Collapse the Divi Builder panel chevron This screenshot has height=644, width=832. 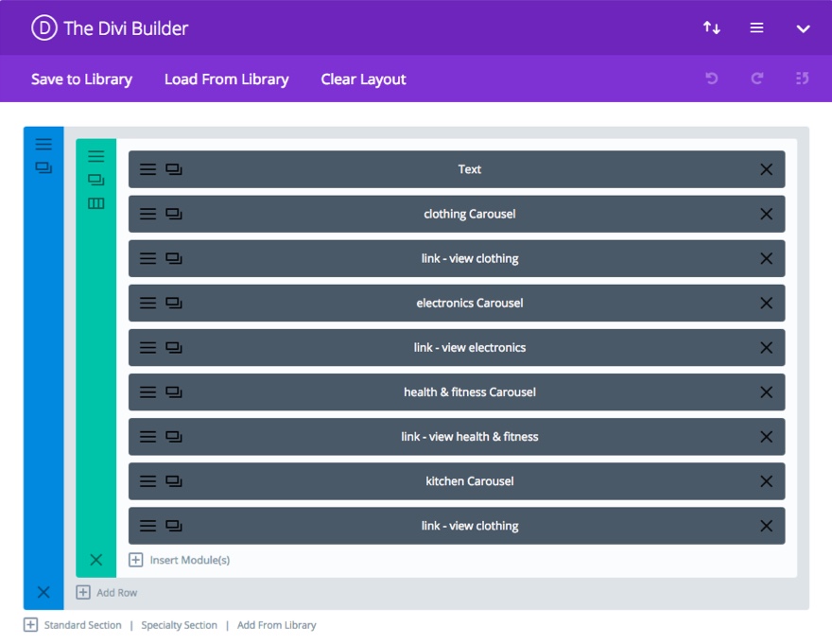(x=804, y=28)
